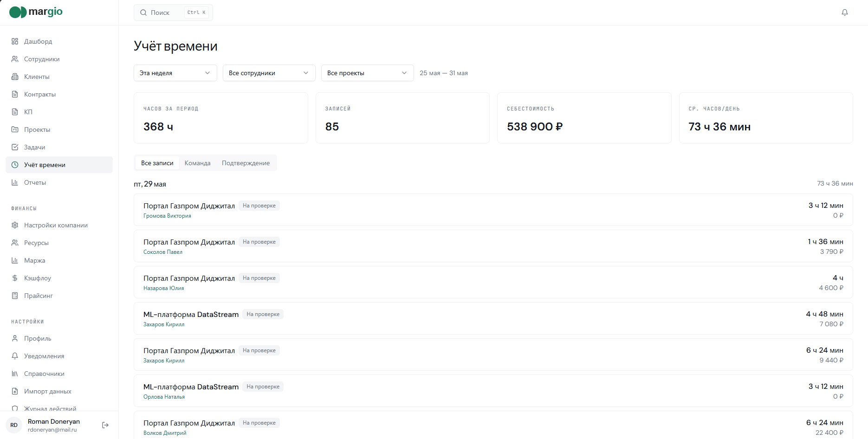Open notifications bell icon in header

[x=844, y=13]
